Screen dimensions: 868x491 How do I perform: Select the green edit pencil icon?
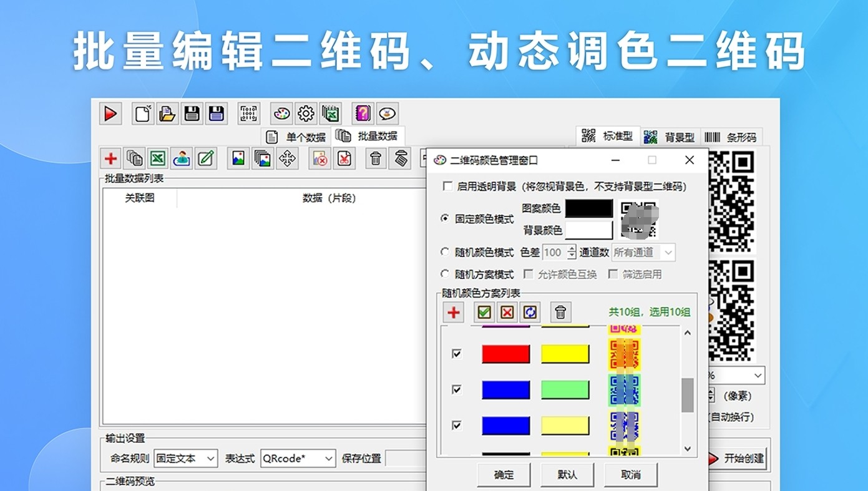point(205,158)
